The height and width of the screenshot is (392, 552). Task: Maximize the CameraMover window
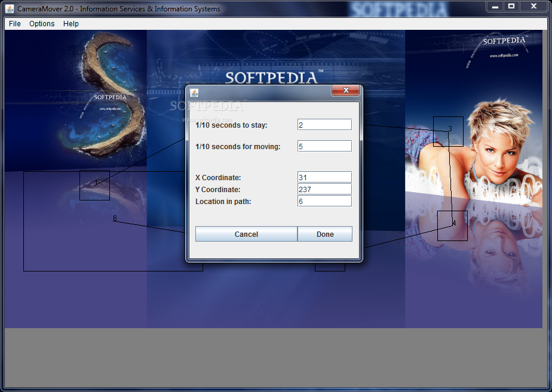(x=511, y=7)
